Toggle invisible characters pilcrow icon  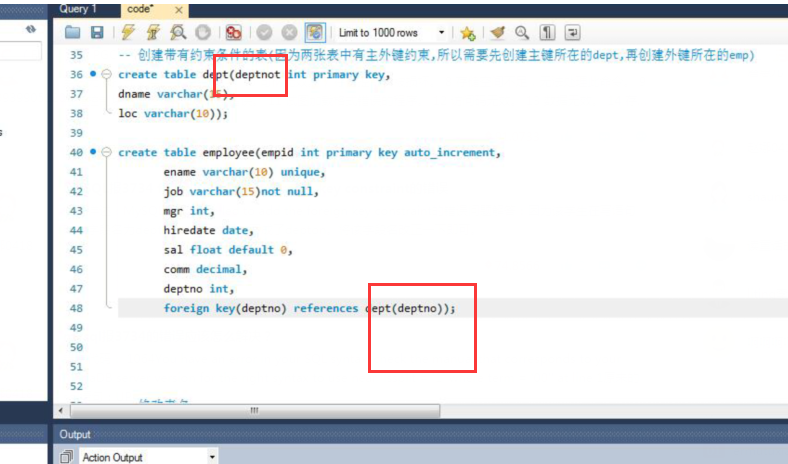pos(547,33)
